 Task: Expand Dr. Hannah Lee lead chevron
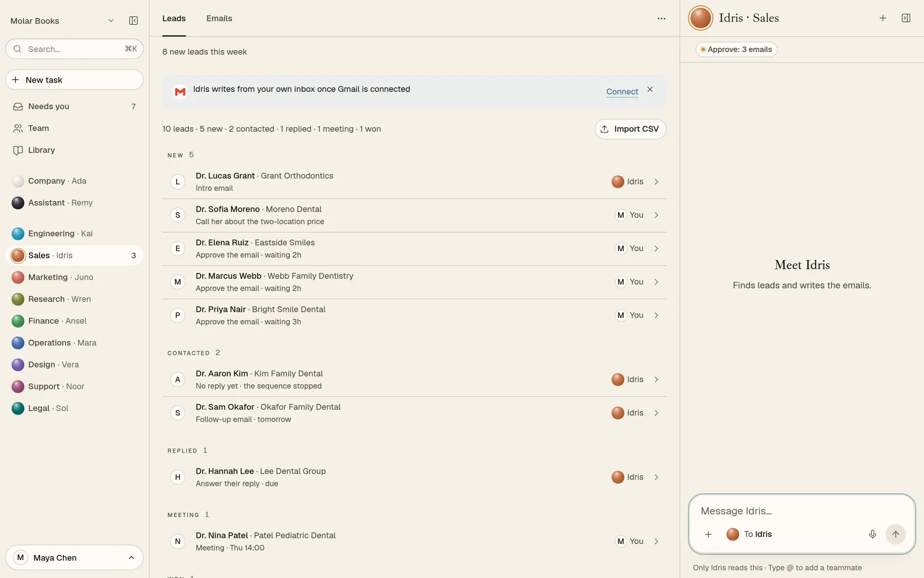656,477
